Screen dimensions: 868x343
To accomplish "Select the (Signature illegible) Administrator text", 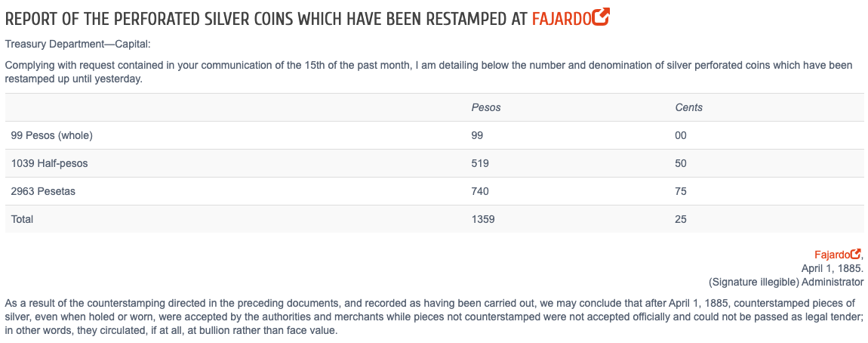I will pos(786,282).
